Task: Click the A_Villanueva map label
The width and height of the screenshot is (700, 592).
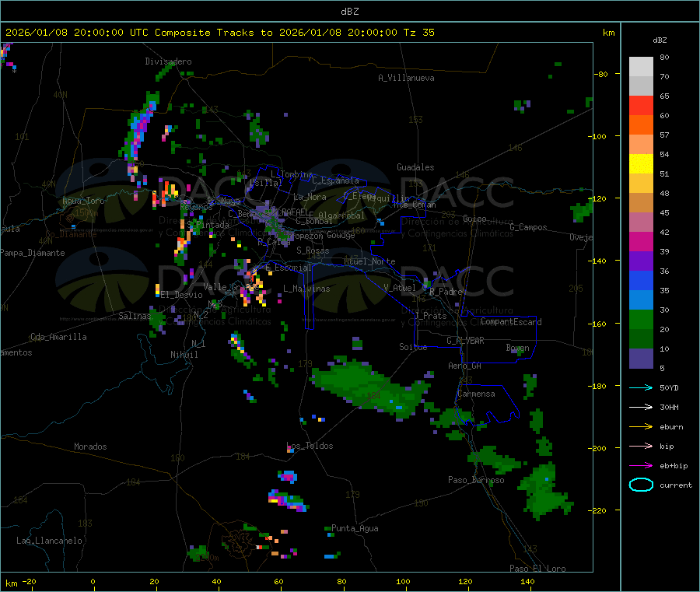Action: click(x=406, y=78)
